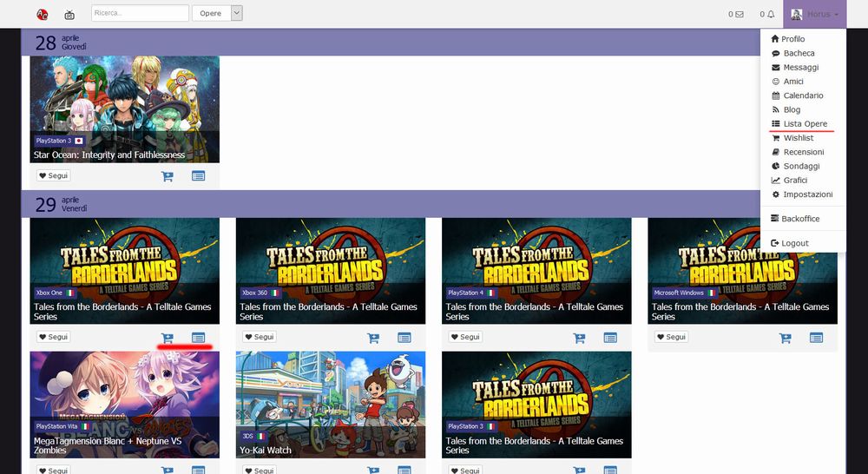Image resolution: width=868 pixels, height=474 pixels.
Task: Open the notifications bell counter
Action: pyautogui.click(x=767, y=14)
